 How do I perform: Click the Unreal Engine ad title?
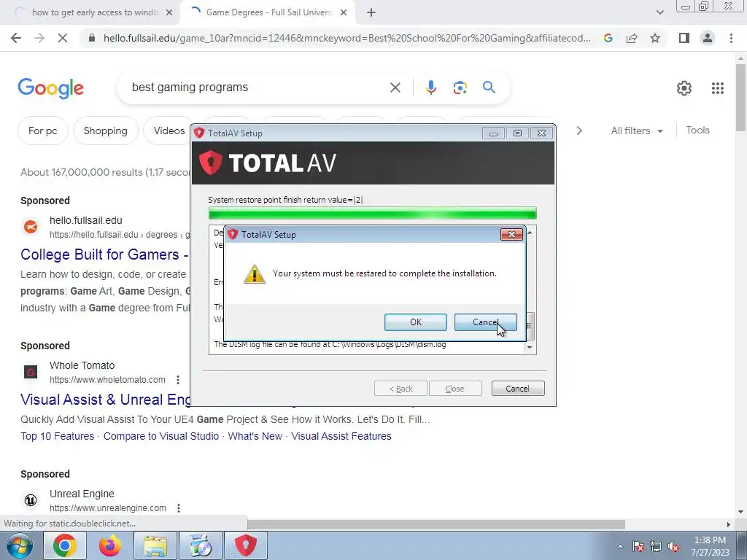[82, 494]
